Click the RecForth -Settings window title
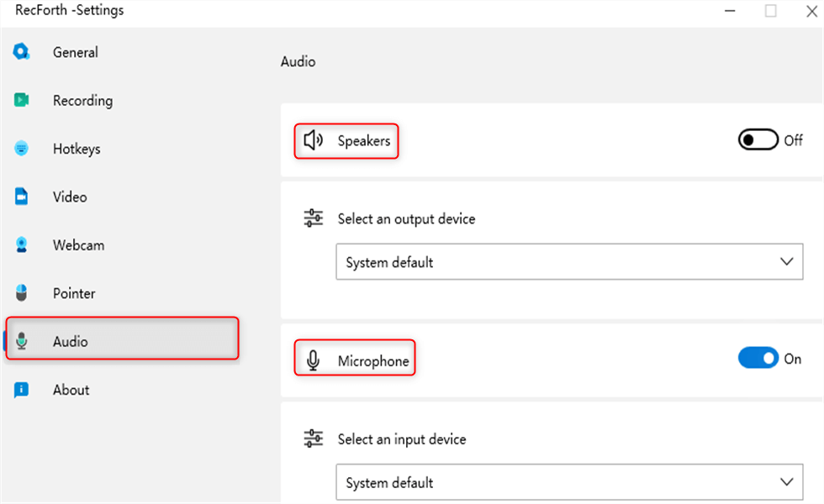 pos(69,10)
